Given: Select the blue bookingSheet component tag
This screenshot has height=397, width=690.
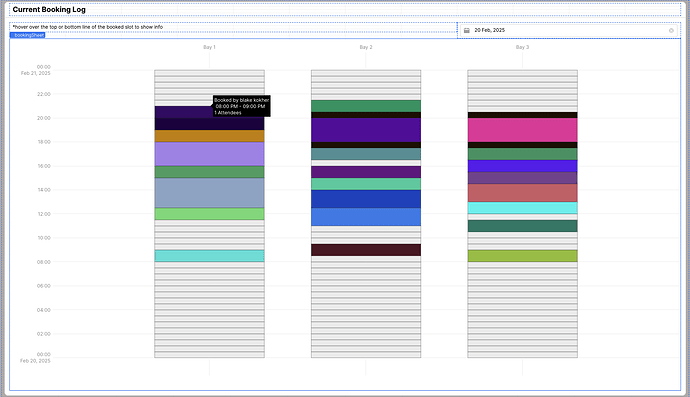Looking at the screenshot, I should (x=27, y=35).
